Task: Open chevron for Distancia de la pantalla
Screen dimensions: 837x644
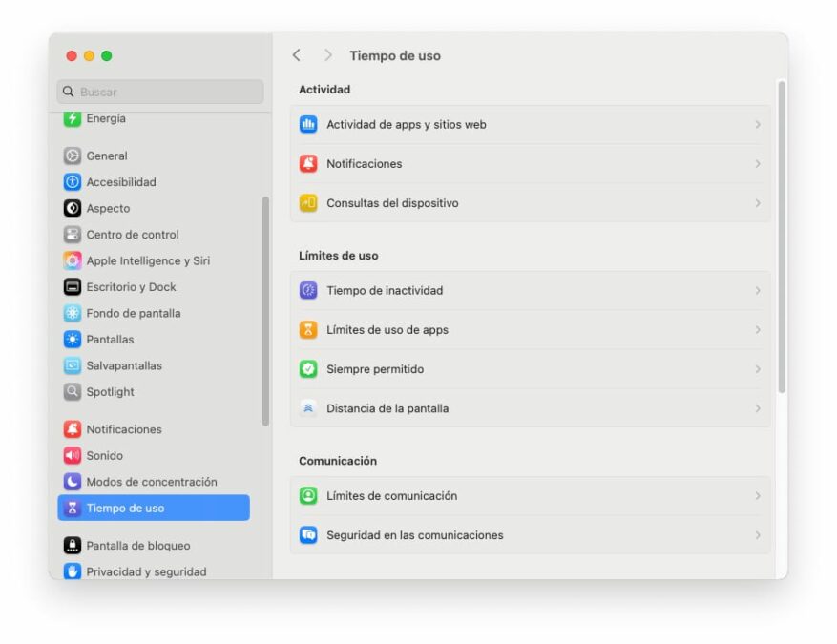Action: (758, 408)
